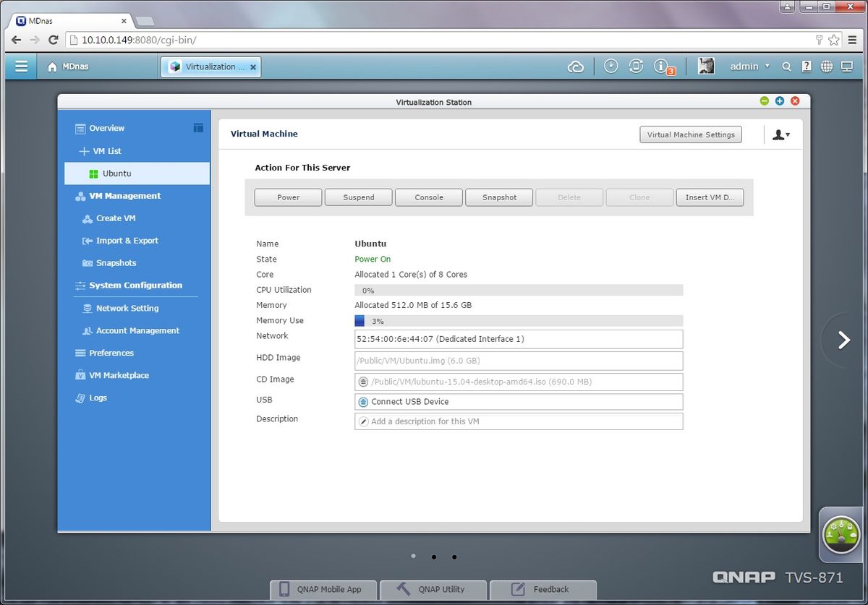This screenshot has width=868, height=605.
Task: Click the green Ubuntu VM status icon
Action: [93, 173]
